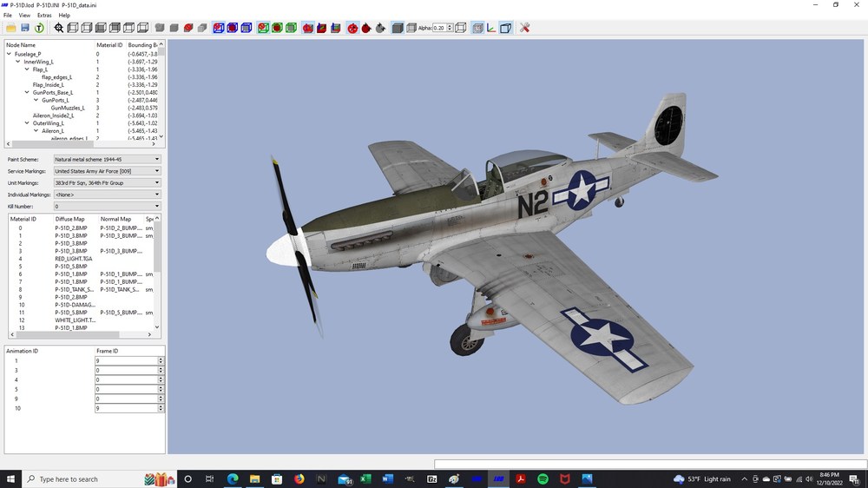Open the Help menu
Screen dimensions: 868x488
pyautogui.click(x=64, y=16)
